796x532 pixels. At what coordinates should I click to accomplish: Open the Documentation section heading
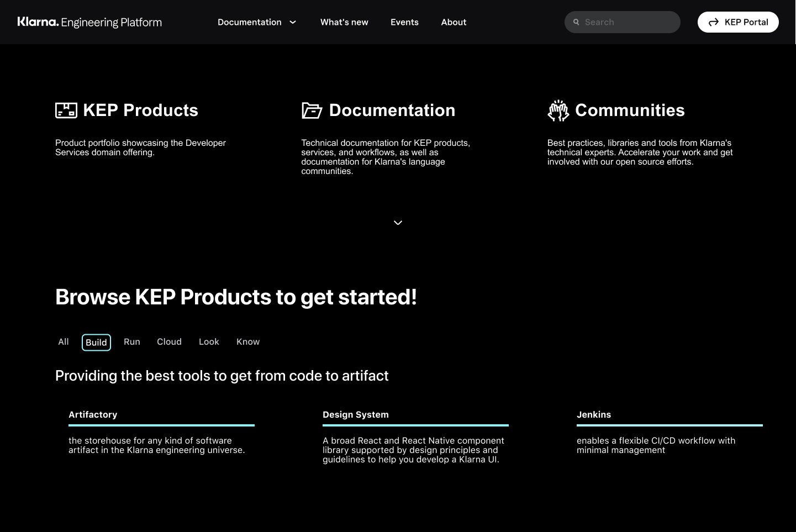(392, 110)
